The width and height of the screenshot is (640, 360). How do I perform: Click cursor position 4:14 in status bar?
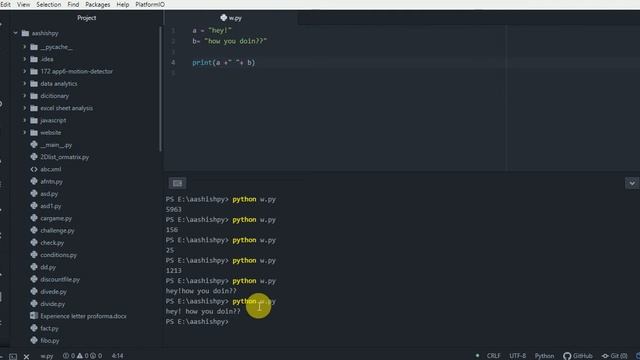pos(118,356)
